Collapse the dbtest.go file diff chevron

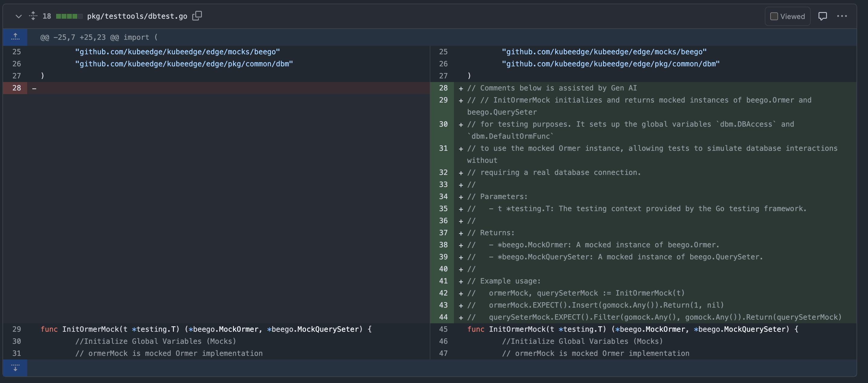pos(18,16)
